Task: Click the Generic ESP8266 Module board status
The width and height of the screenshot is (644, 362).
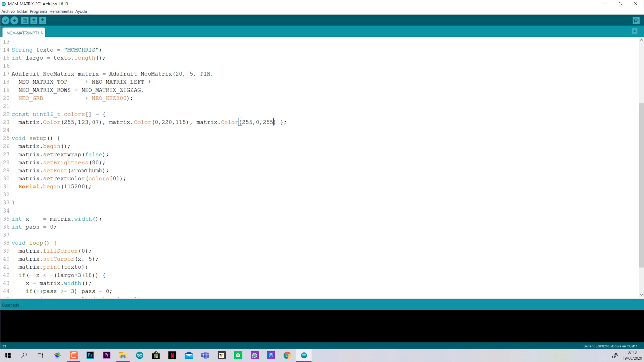Action: click(x=610, y=346)
